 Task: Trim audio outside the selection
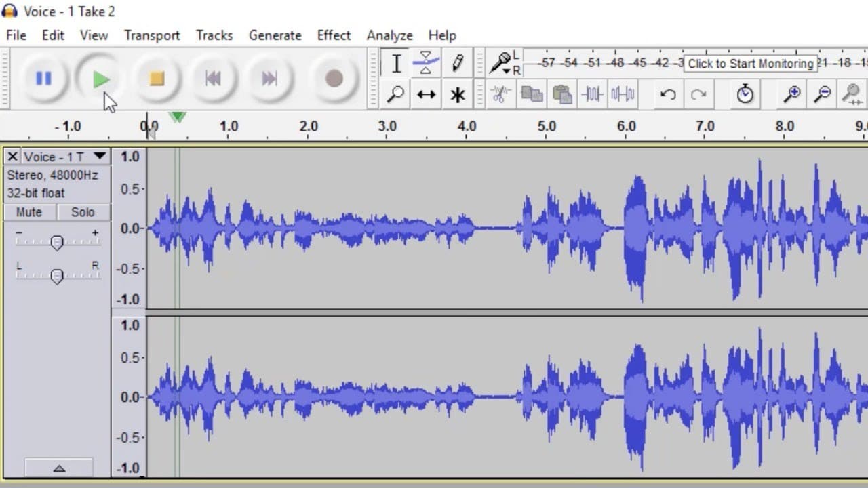592,94
